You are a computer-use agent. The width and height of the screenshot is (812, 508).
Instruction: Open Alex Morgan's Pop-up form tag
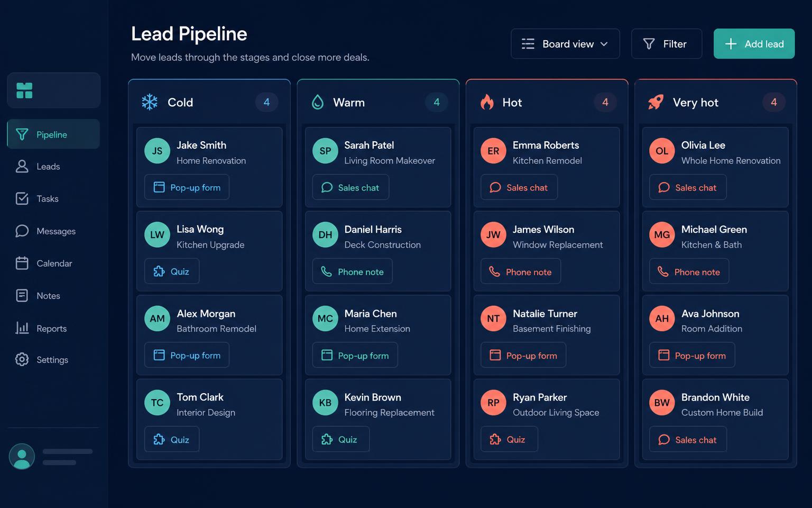point(187,355)
